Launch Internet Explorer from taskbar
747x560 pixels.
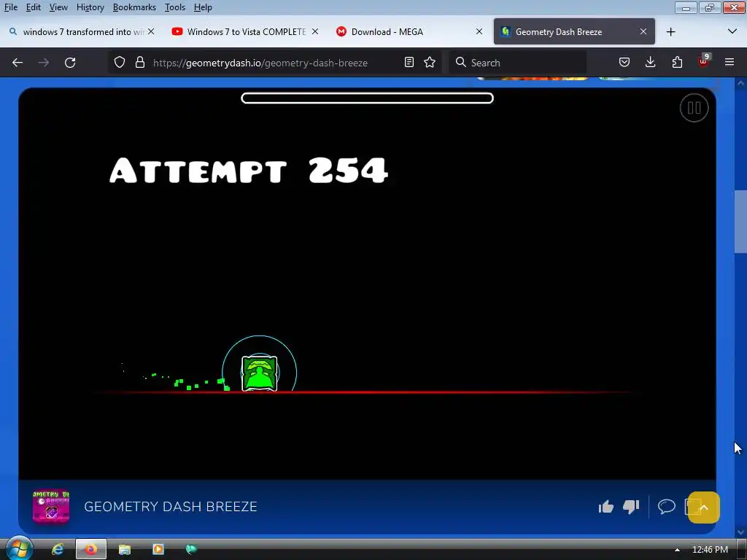[x=58, y=550]
